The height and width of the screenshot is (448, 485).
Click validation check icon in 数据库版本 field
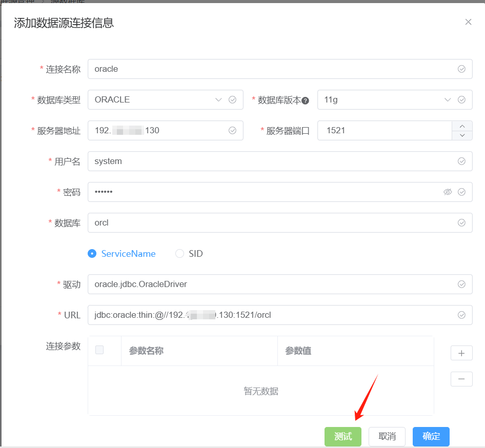(x=461, y=99)
